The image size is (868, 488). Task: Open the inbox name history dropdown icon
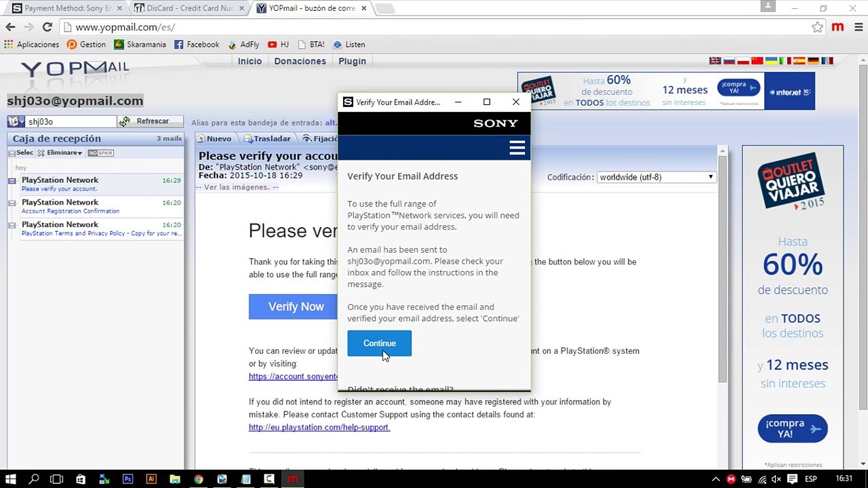[x=16, y=121]
